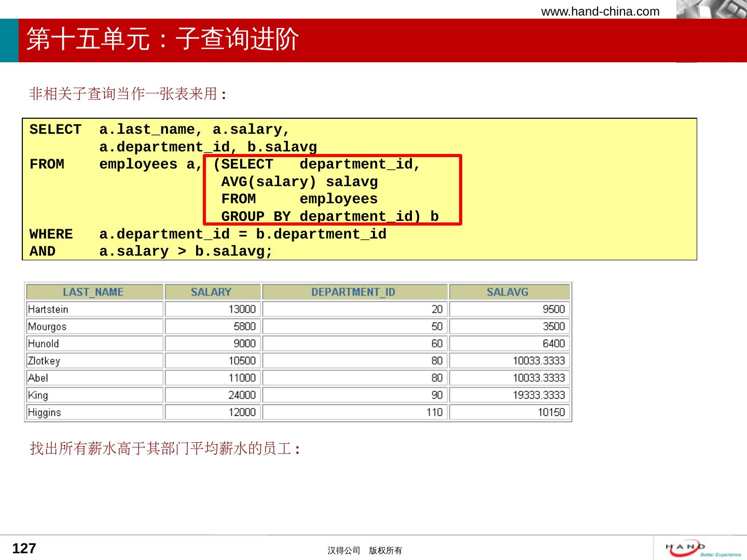Click the WHERE condition 'a.department_id = b.department_id'
This screenshot has height=560, width=747.
pyautogui.click(x=243, y=234)
